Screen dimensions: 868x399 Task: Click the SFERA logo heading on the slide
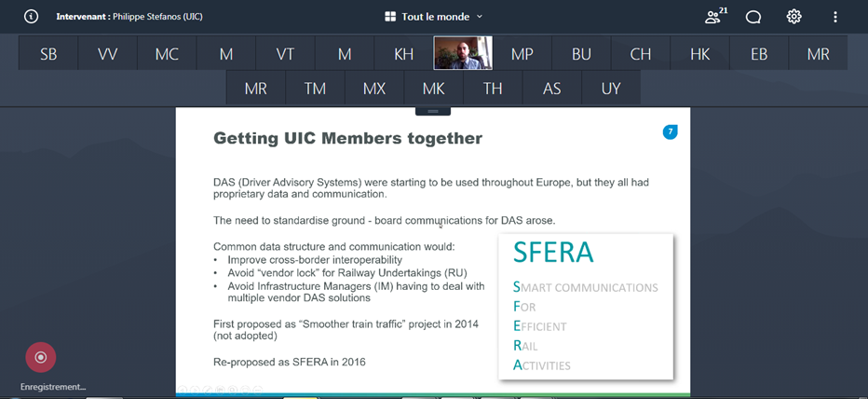pyautogui.click(x=553, y=252)
